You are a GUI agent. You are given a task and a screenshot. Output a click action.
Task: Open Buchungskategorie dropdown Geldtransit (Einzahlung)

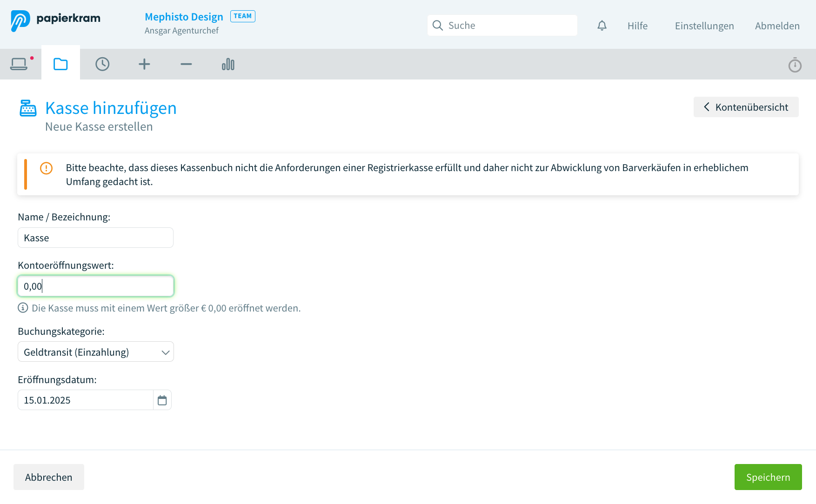pyautogui.click(x=96, y=351)
